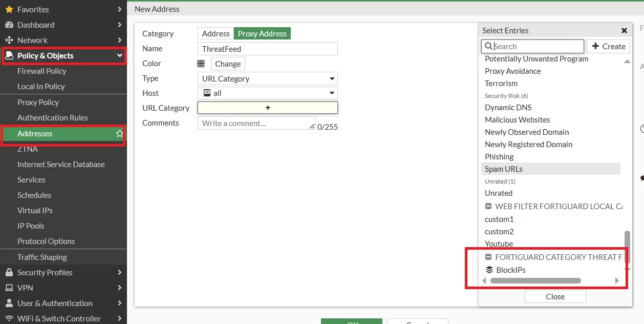
Task: Click the BlockIPs layers icon
Action: click(489, 270)
